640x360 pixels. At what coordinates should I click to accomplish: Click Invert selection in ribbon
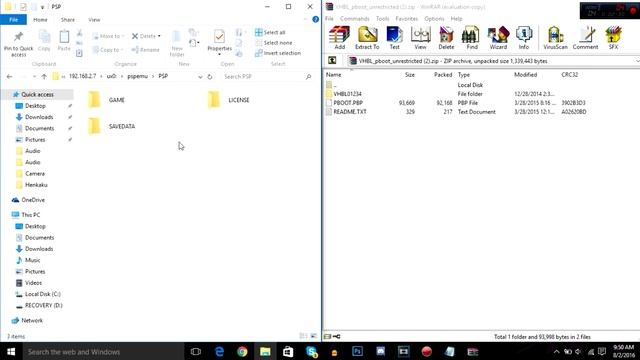278,53
